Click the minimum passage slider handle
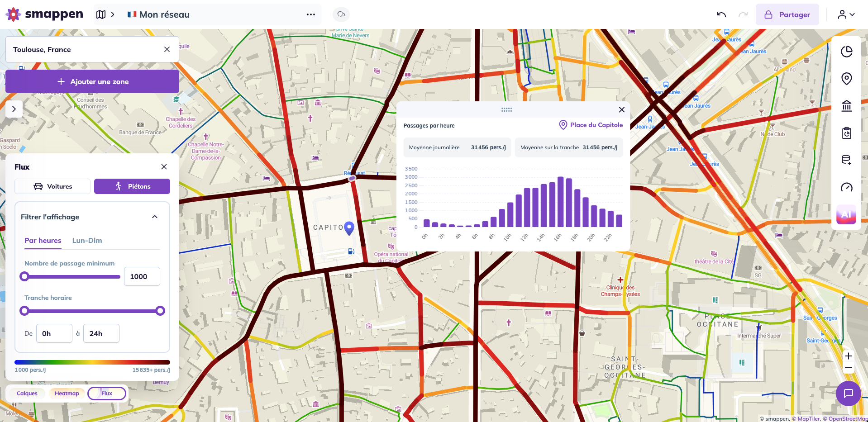This screenshot has height=422, width=868. 24,276
